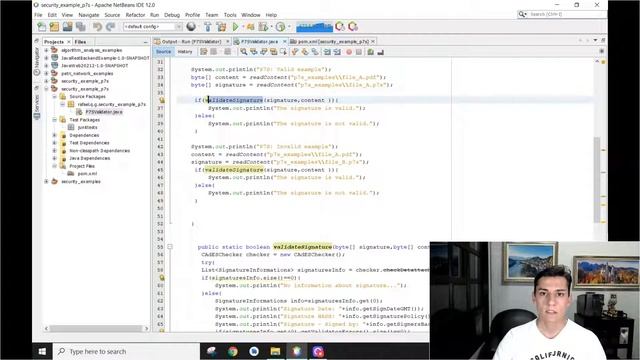Expand the Java Dependencies node

54,158
